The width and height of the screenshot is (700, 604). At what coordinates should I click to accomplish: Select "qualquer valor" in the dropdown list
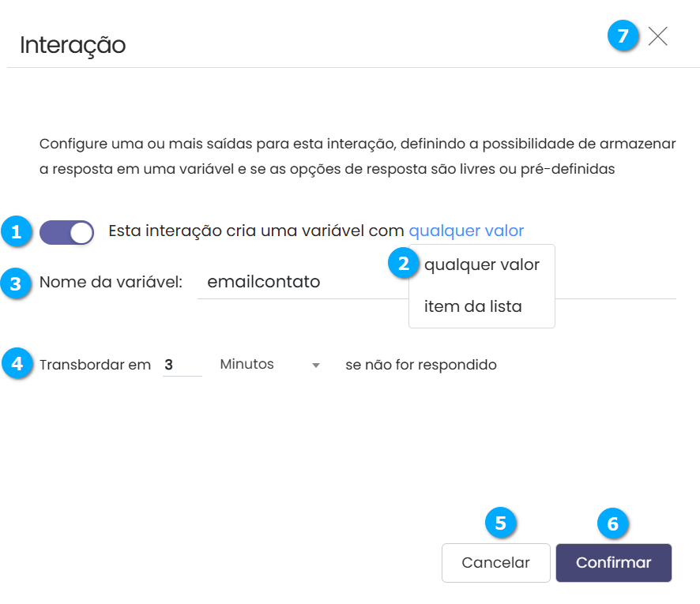[482, 265]
